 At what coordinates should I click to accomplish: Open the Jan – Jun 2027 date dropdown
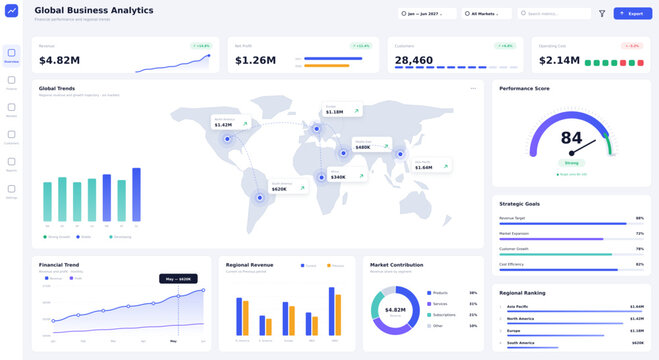[x=427, y=13]
